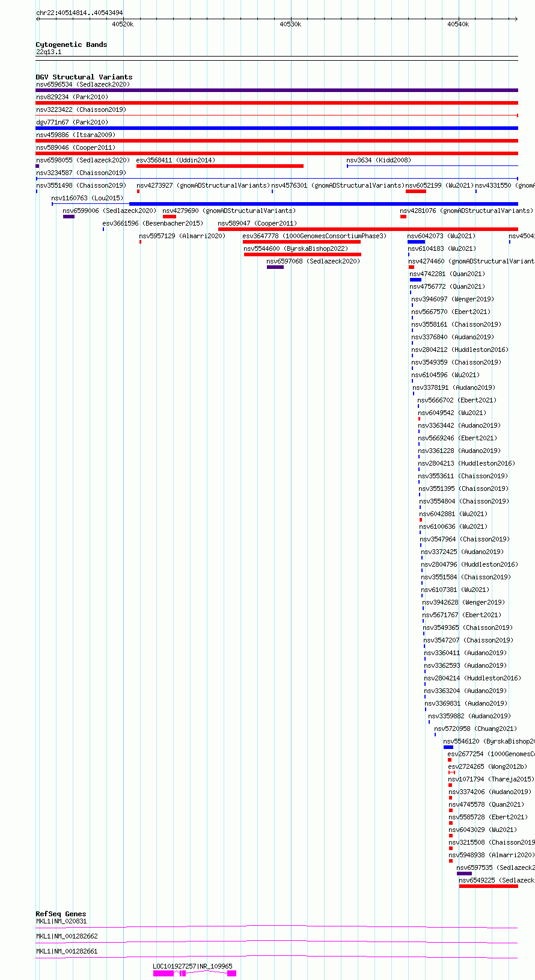This screenshot has height=980, width=535.
Task: Click the nsv4756772 (Quan2021) label
Action: pyautogui.click(x=447, y=286)
